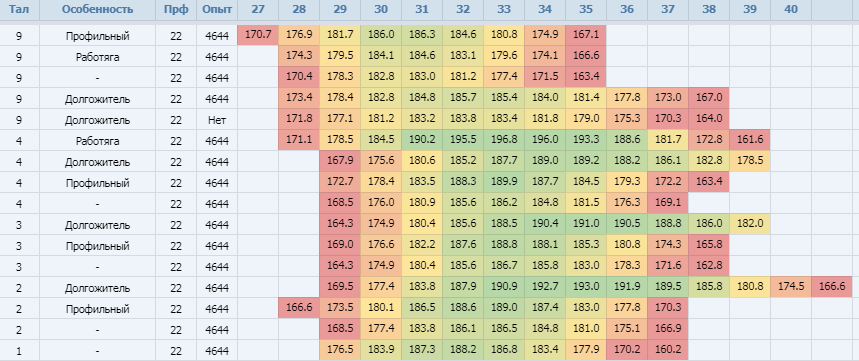859x361 pixels.
Task: Click age 36 column header
Action: [x=627, y=9]
